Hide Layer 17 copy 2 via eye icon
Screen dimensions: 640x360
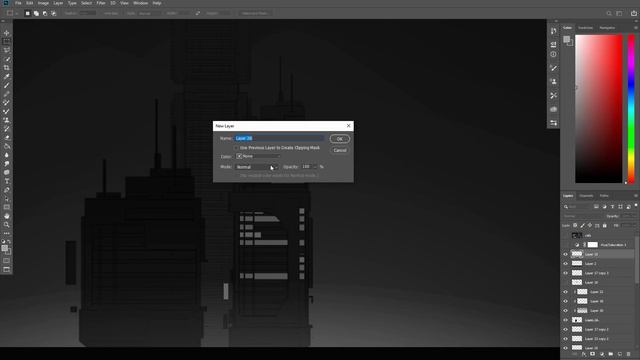(x=566, y=329)
